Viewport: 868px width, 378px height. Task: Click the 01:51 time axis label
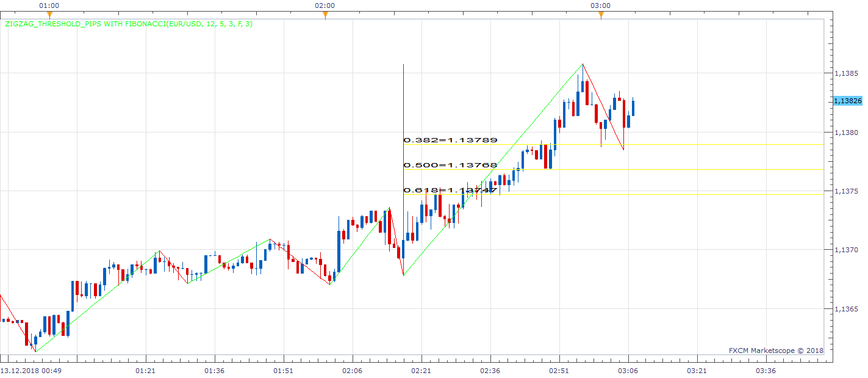point(283,371)
